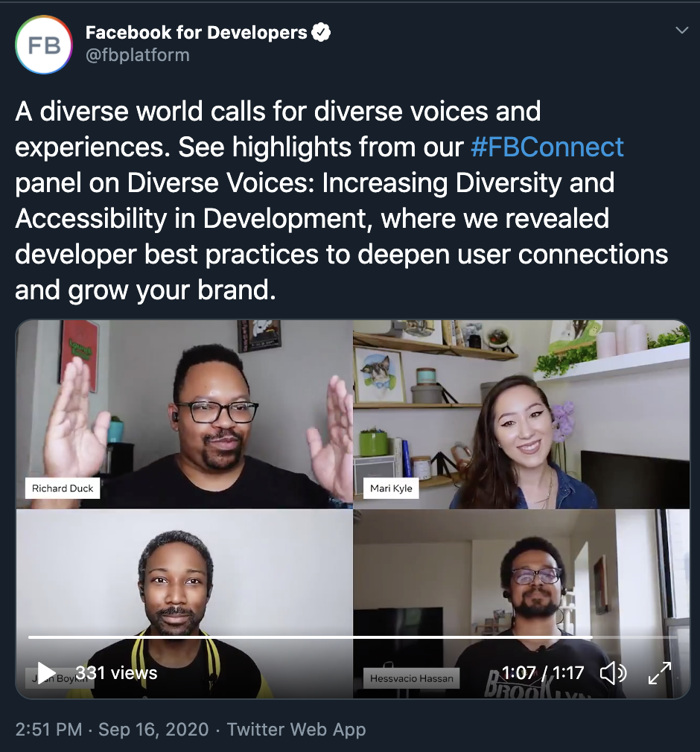Click the Richard Duck name label
This screenshot has height=752, width=700.
click(63, 488)
